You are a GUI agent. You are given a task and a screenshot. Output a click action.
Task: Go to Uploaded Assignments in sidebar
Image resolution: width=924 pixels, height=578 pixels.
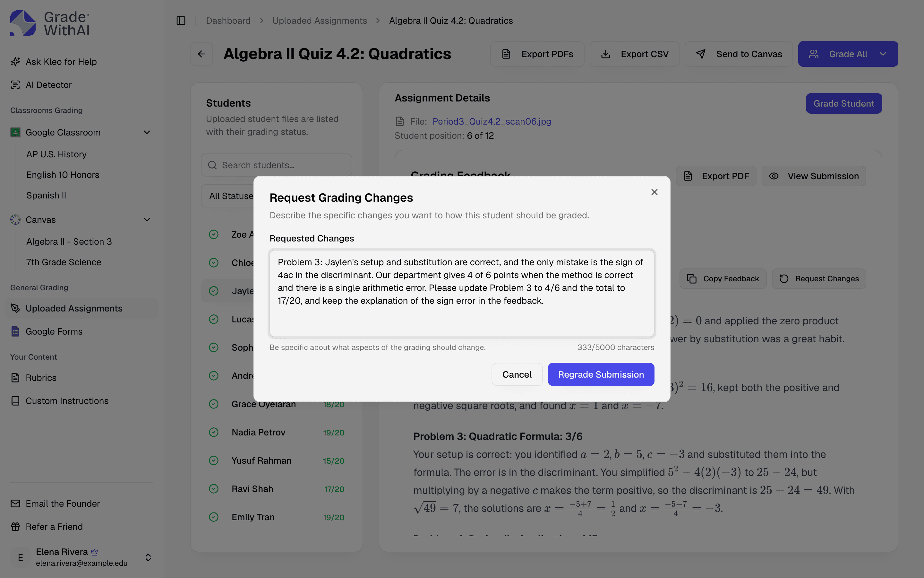coord(82,309)
